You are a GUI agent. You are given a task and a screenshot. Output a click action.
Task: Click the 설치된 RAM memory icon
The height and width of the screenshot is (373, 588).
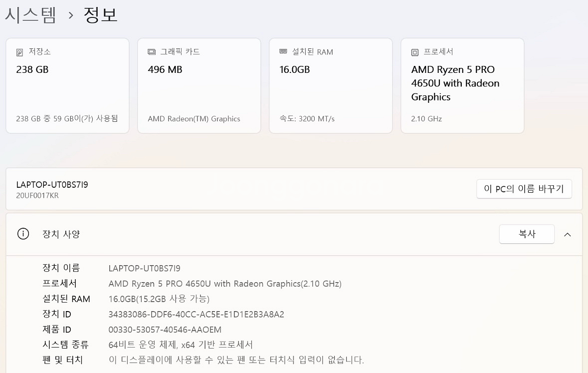pos(282,51)
